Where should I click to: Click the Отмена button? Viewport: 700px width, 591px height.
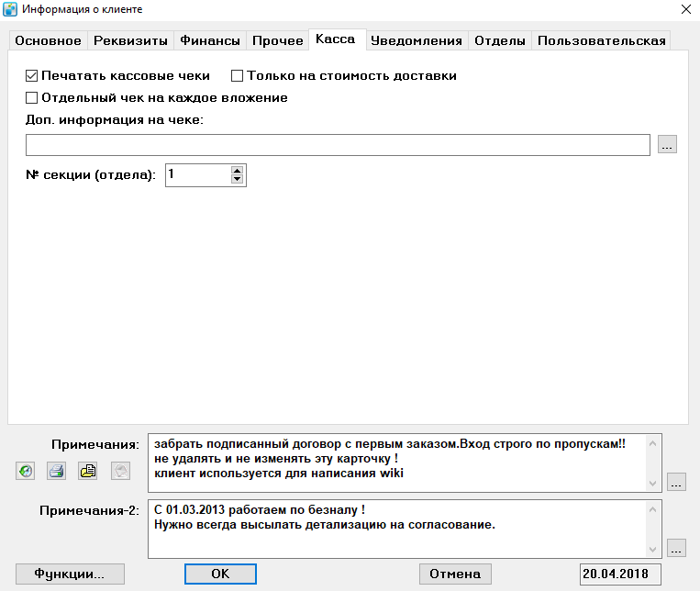point(455,574)
